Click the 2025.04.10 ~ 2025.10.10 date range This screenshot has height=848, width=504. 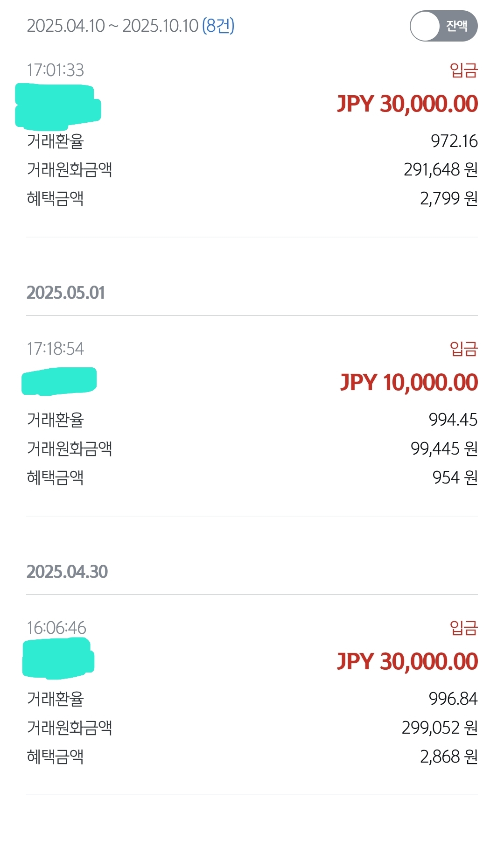point(112,26)
